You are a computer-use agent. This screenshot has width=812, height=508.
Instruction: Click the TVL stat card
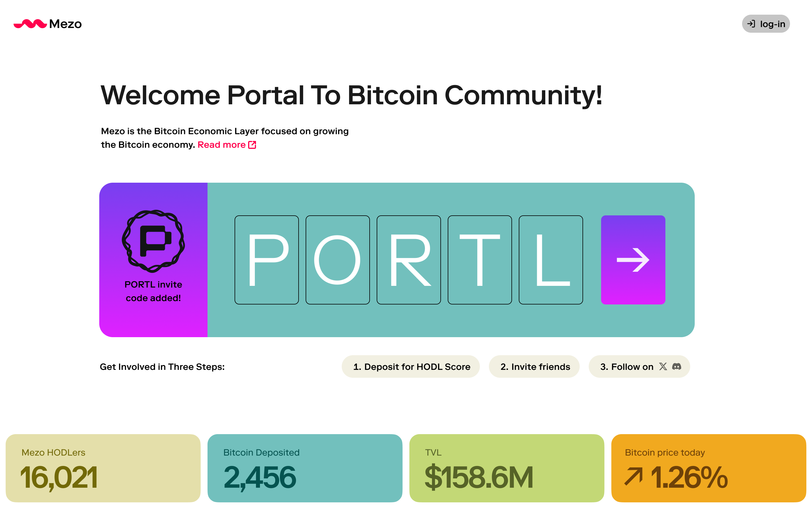(x=507, y=468)
